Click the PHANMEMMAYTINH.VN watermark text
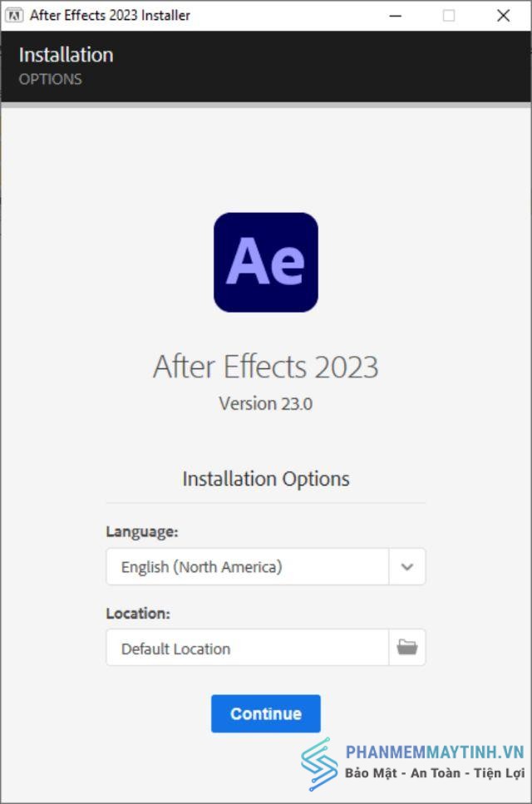This screenshot has height=804, width=532. click(x=435, y=752)
